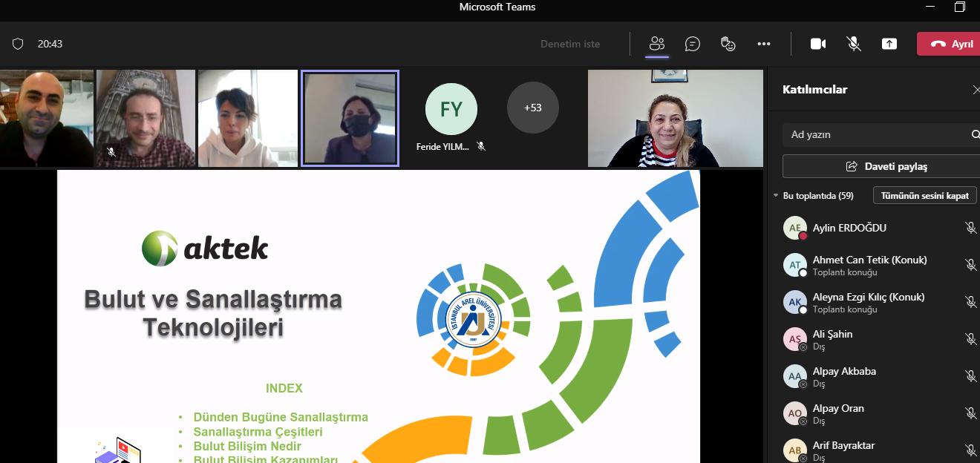Viewport: 980px width, 463px height.
Task: Click the INDEX heading on slide
Action: 284,388
